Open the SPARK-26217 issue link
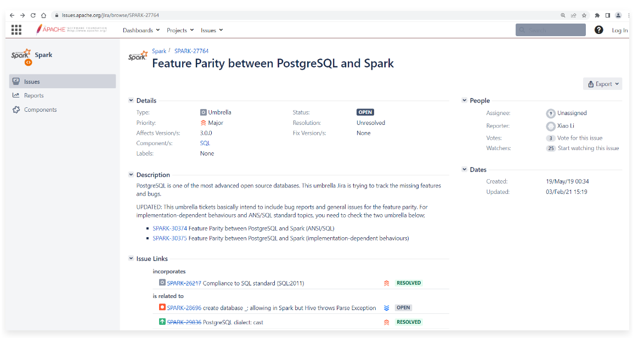Viewport: 644px width, 338px height. pos(184,283)
